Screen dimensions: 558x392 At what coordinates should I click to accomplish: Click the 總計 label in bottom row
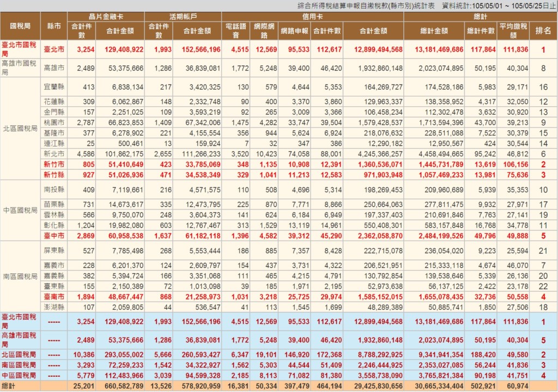pos(11,386)
